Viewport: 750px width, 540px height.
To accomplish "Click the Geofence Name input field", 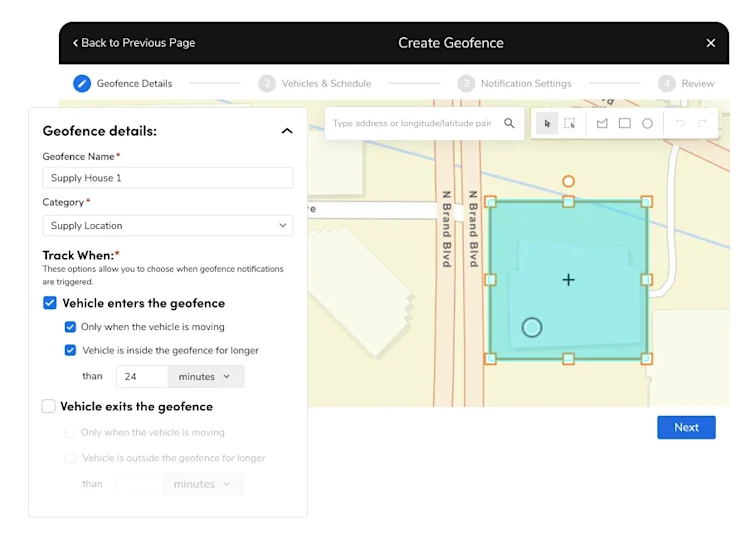I will [x=168, y=178].
